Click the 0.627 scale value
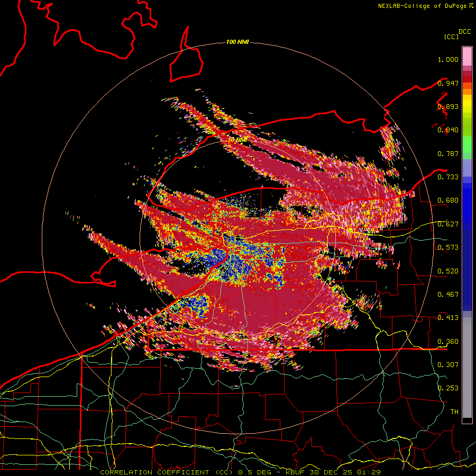 coord(448,224)
